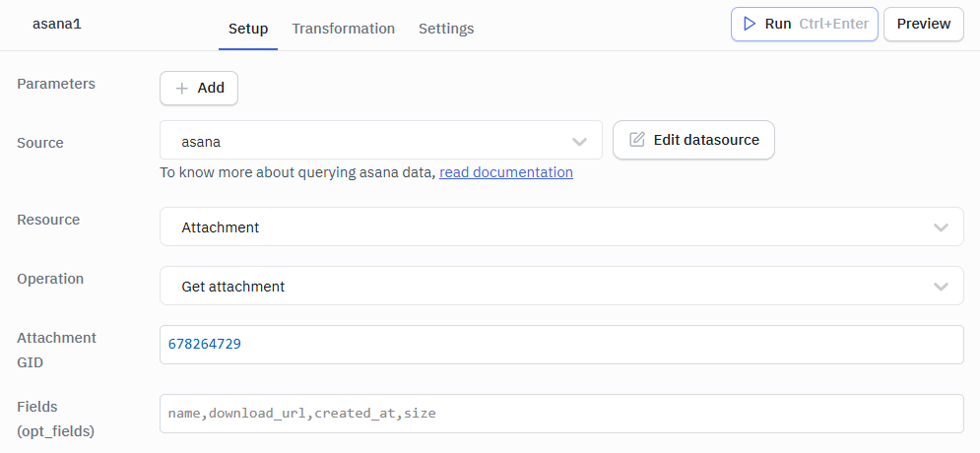Open the asana source combo box
This screenshot has height=453, width=980.
point(380,141)
